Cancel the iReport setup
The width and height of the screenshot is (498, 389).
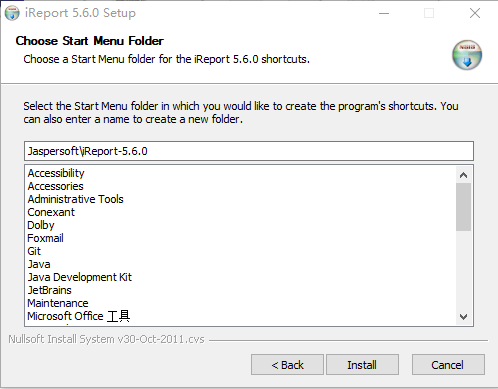click(x=448, y=365)
